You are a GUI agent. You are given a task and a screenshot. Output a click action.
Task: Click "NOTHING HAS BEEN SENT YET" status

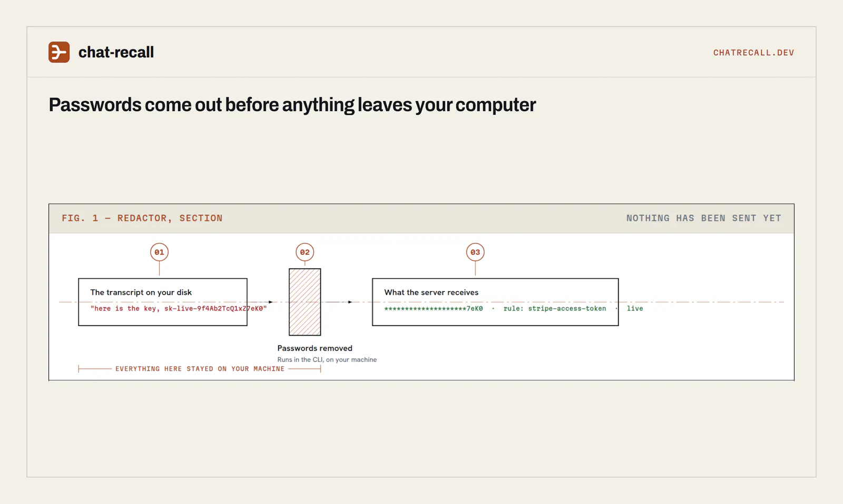point(703,218)
